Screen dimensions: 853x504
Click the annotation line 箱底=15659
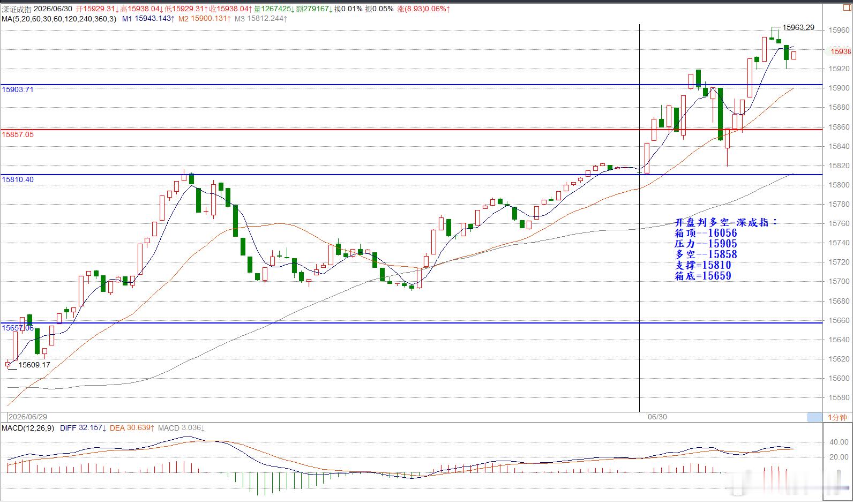pyautogui.click(x=702, y=276)
